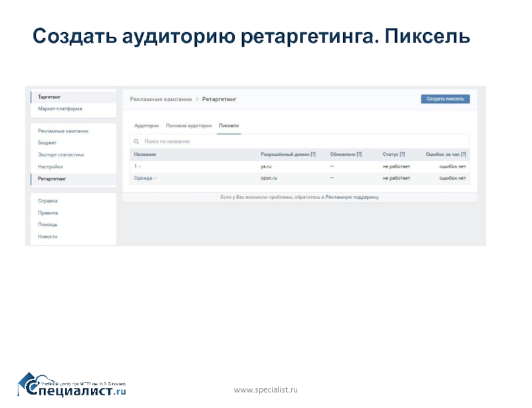Go to Рекламные кампании breadcrumb
The width and height of the screenshot is (532, 408).
click(160, 99)
